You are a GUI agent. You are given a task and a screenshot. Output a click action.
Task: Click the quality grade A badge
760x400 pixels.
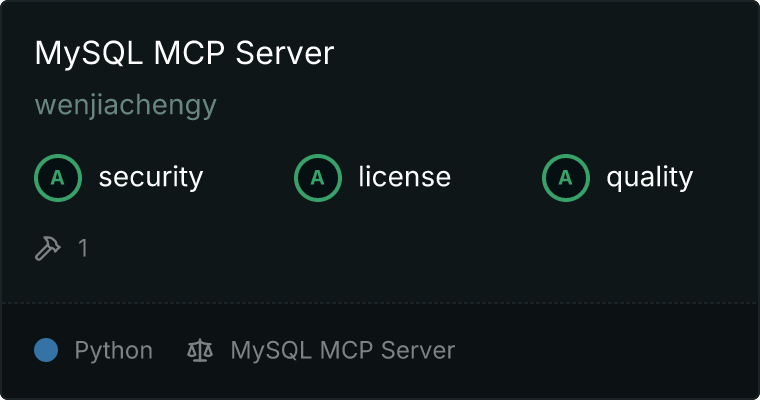566,178
